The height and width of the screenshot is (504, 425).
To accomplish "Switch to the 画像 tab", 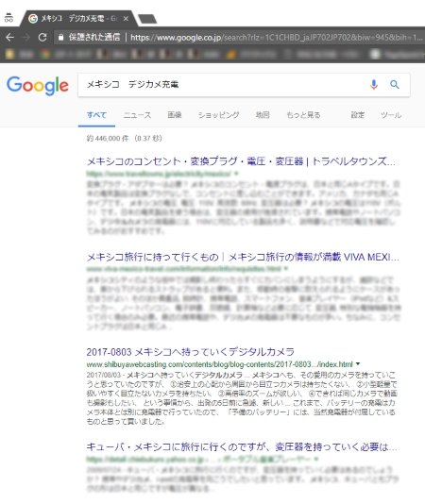I will pos(175,115).
